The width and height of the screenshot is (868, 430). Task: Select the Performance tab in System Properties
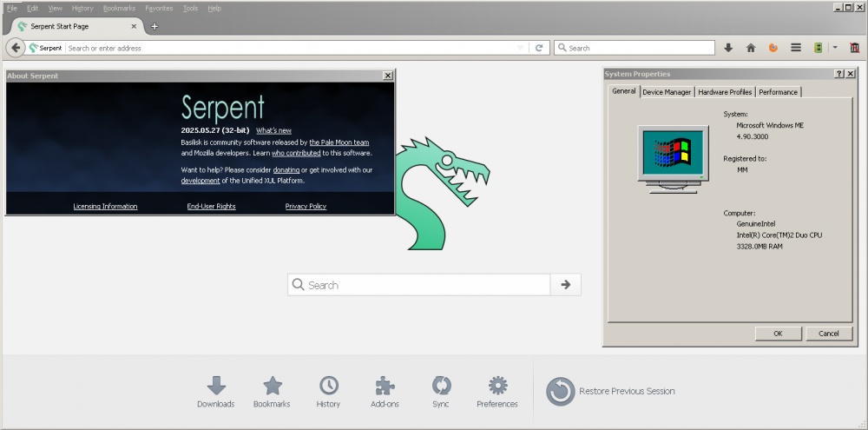tap(778, 92)
